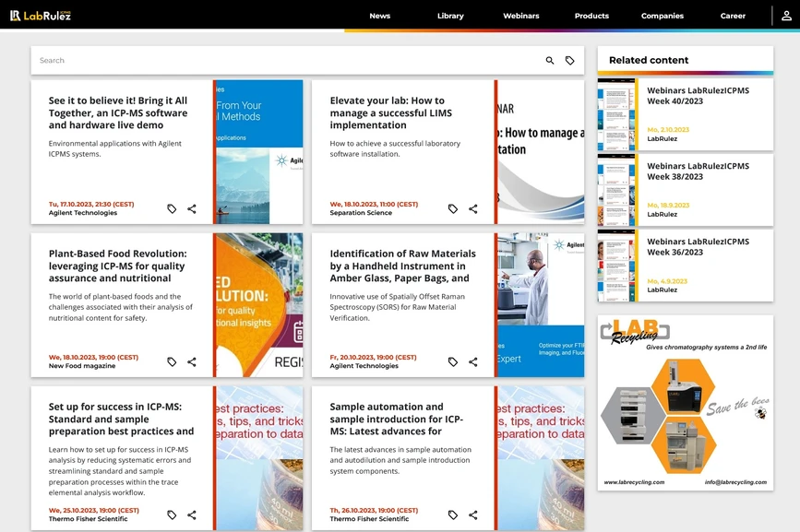
Task: Open Webinars LabRulezICPMS Week 36/2023
Action: 698,246
